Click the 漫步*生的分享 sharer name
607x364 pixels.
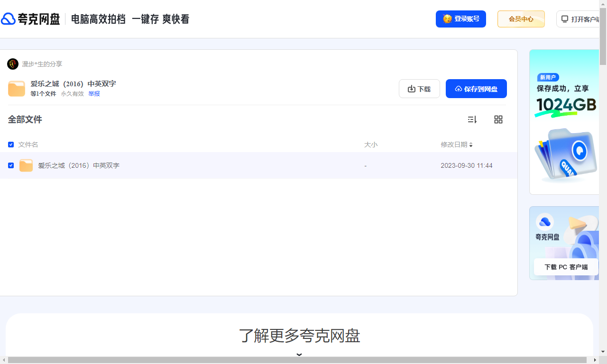point(42,64)
